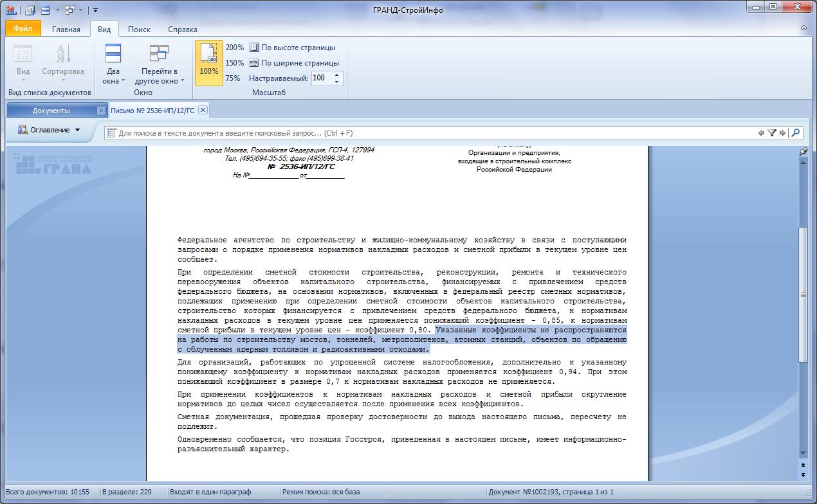817x504 pixels.
Task: Click paragraph starting 'Федеральное агентство по строительству'
Action: tap(401, 249)
